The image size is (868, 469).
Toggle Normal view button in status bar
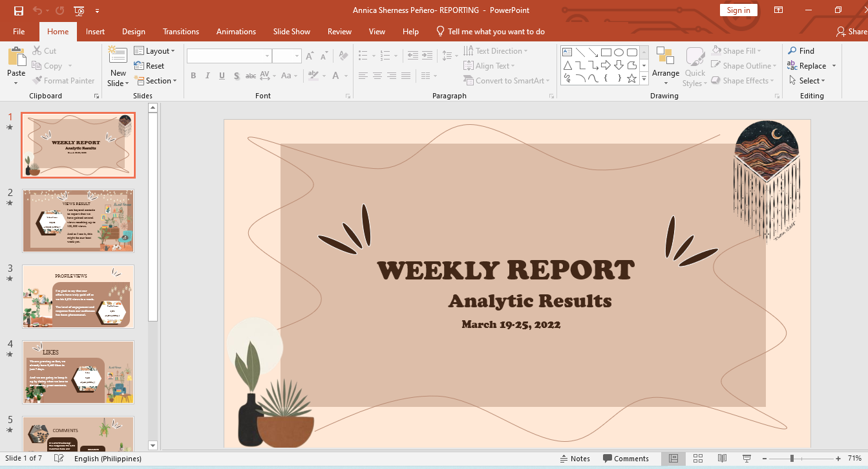click(x=673, y=458)
